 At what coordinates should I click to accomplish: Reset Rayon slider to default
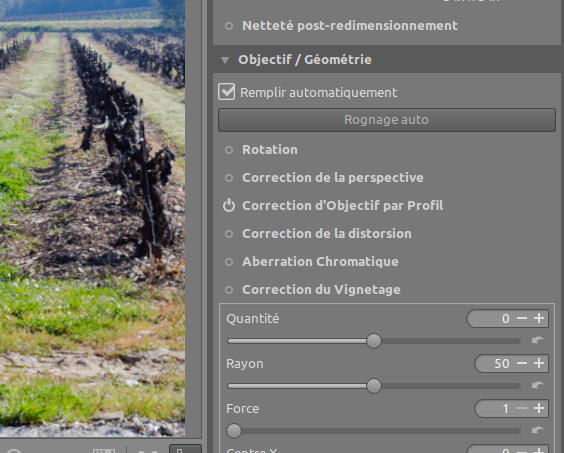coord(538,385)
